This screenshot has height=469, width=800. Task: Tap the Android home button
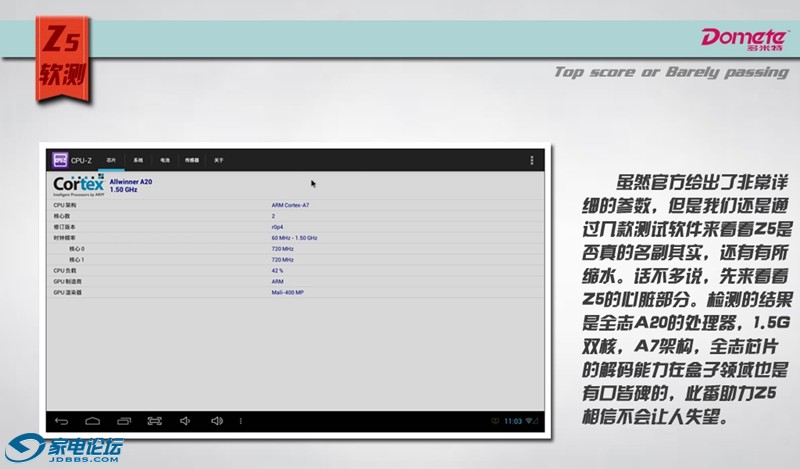(92, 421)
